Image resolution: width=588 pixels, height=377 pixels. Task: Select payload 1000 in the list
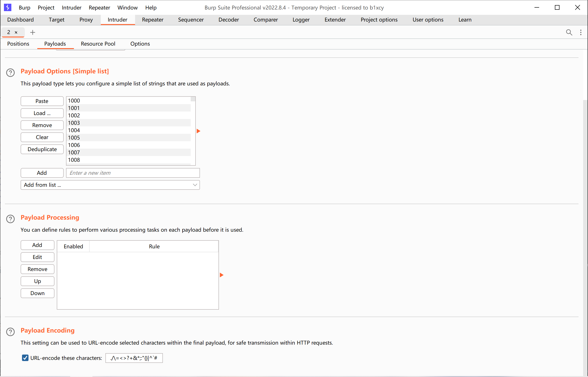pos(129,101)
